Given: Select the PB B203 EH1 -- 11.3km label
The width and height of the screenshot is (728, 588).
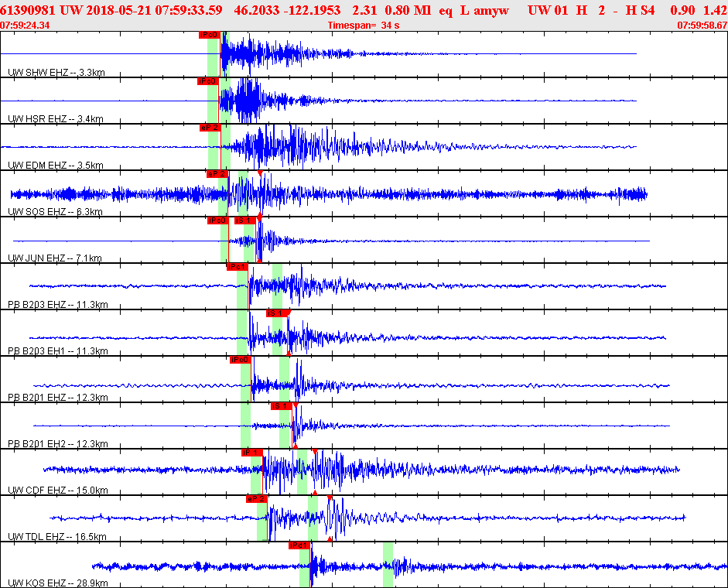Looking at the screenshot, I should (58, 351).
